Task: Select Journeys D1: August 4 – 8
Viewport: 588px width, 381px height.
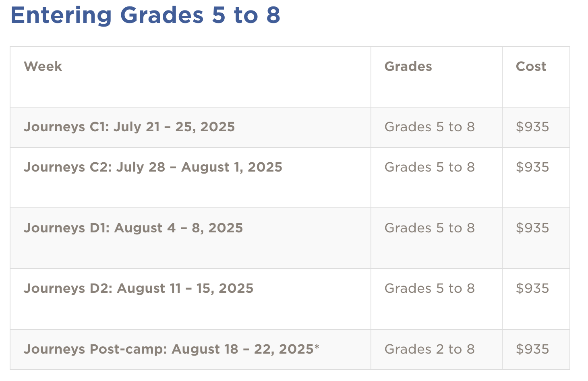Action: [133, 228]
